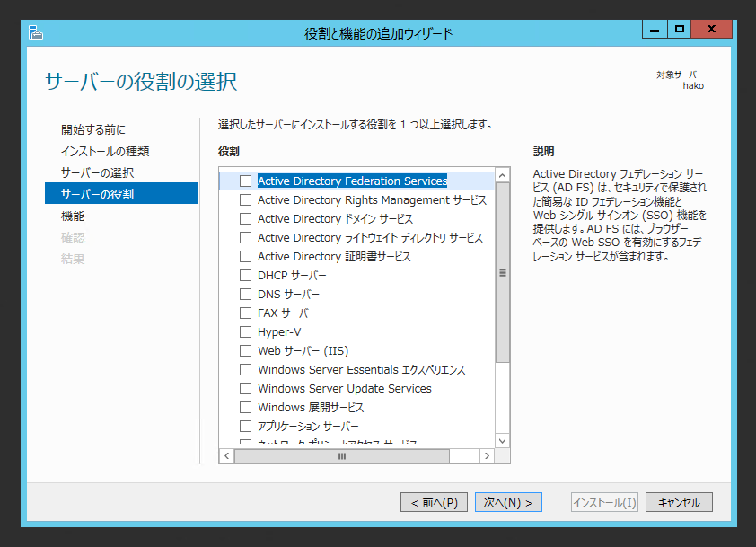Viewport: 756px width, 547px height.
Task: Select Windows Server Essentials エクスペリエンス label
Action: click(362, 369)
